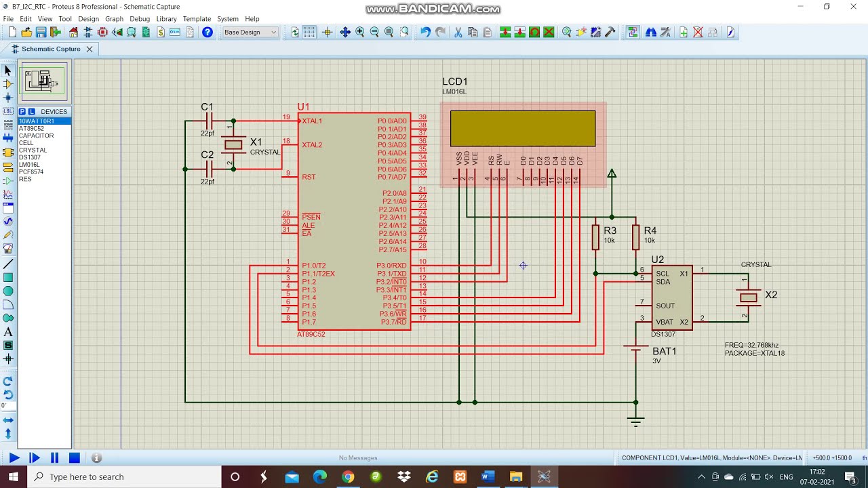Open the Debug menu
Viewport: 868px width, 488px height.
click(x=140, y=19)
